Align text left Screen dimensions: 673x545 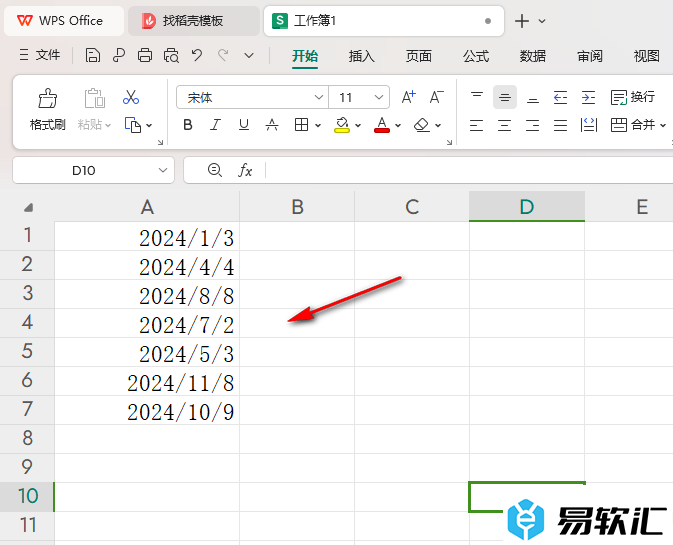(476, 125)
